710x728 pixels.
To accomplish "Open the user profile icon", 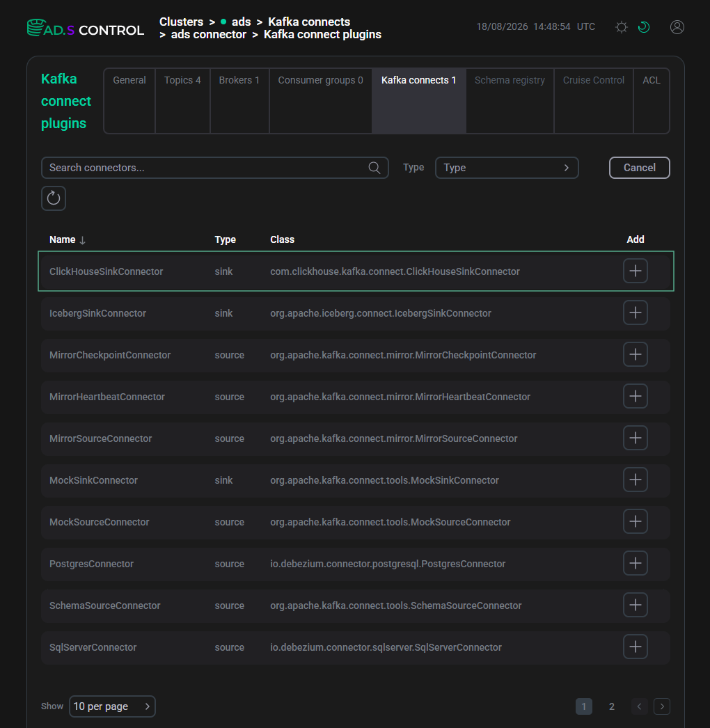I will point(677,27).
